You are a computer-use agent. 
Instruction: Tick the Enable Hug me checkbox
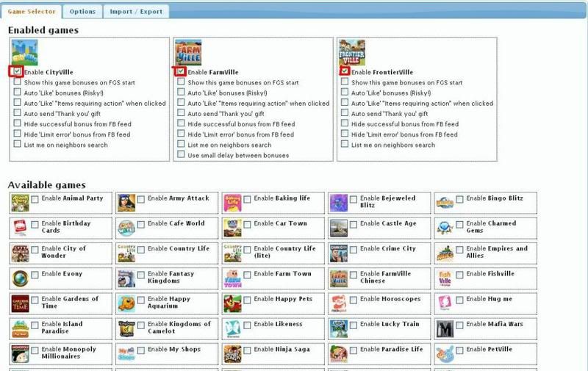[459, 300]
